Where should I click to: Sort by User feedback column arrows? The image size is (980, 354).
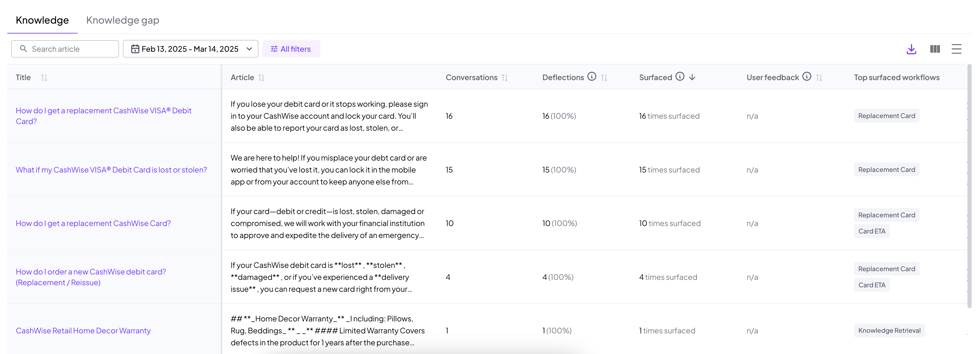(819, 78)
